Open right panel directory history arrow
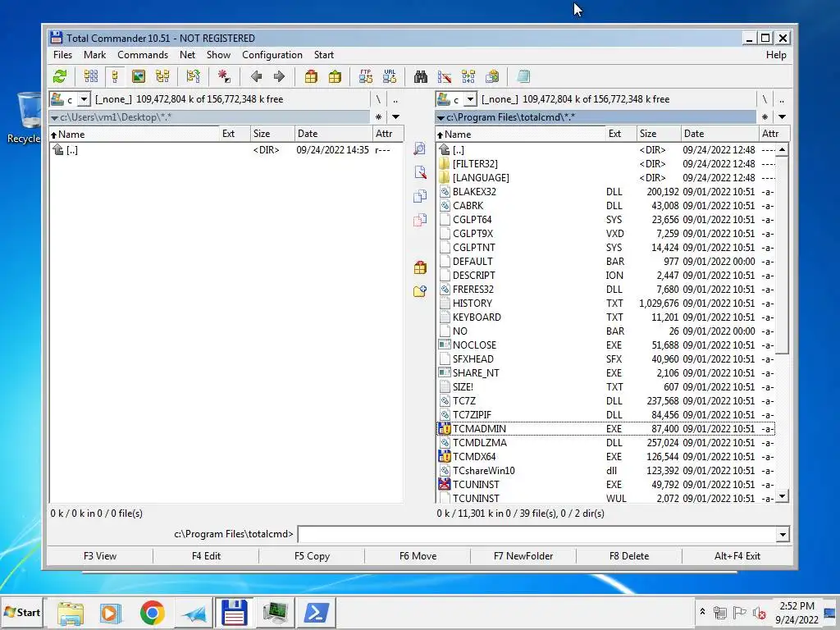This screenshot has height=630, width=840. click(782, 116)
